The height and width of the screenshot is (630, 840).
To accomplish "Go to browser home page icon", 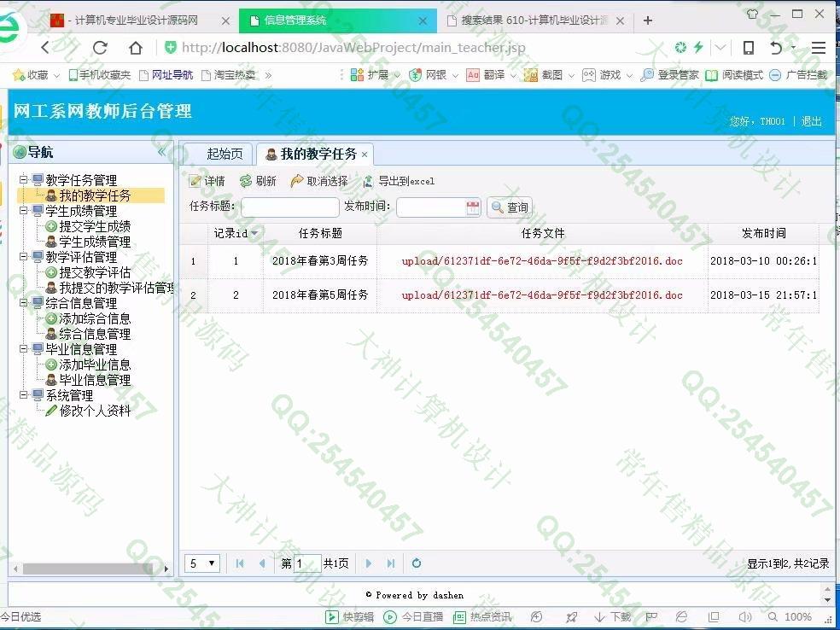I will [136, 48].
